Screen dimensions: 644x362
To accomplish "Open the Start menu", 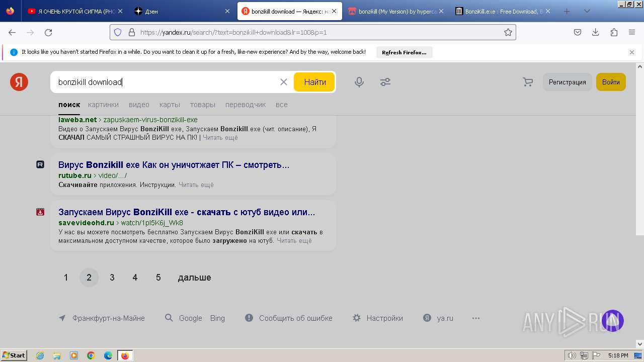I will [x=14, y=355].
